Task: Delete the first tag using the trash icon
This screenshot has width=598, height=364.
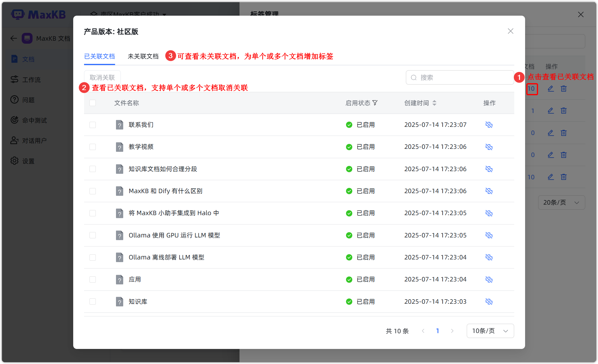Action: point(564,89)
